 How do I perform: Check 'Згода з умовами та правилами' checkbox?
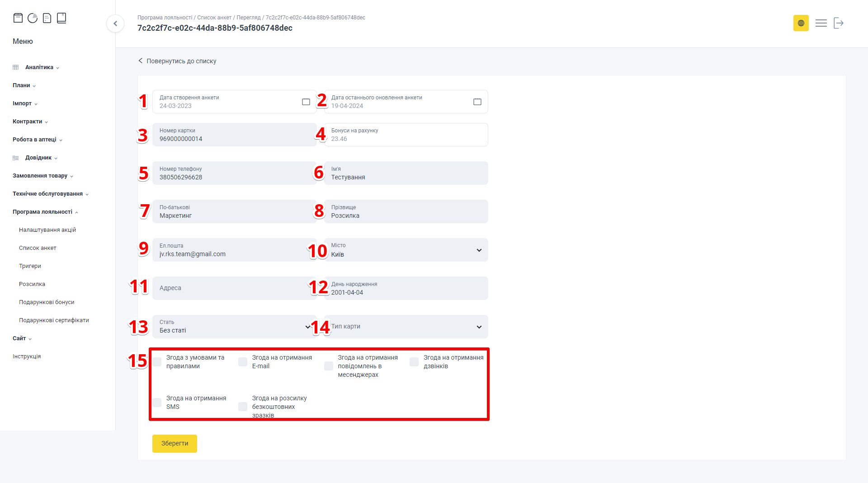tap(157, 362)
